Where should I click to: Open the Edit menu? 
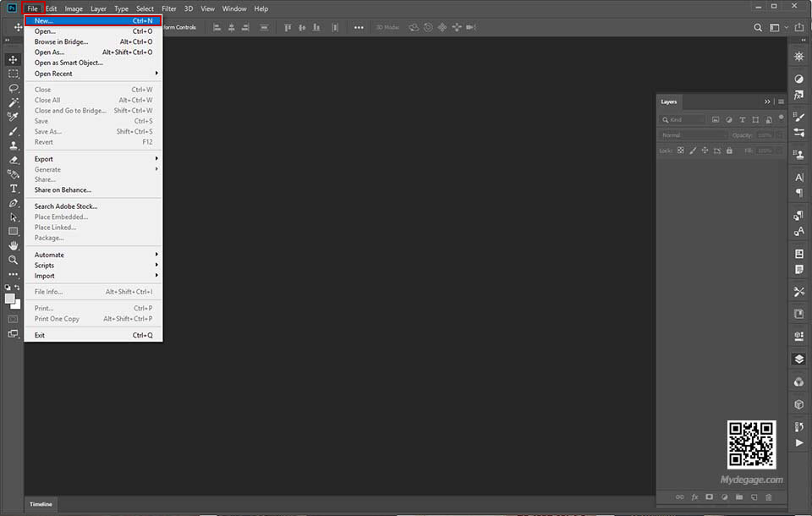coord(52,8)
